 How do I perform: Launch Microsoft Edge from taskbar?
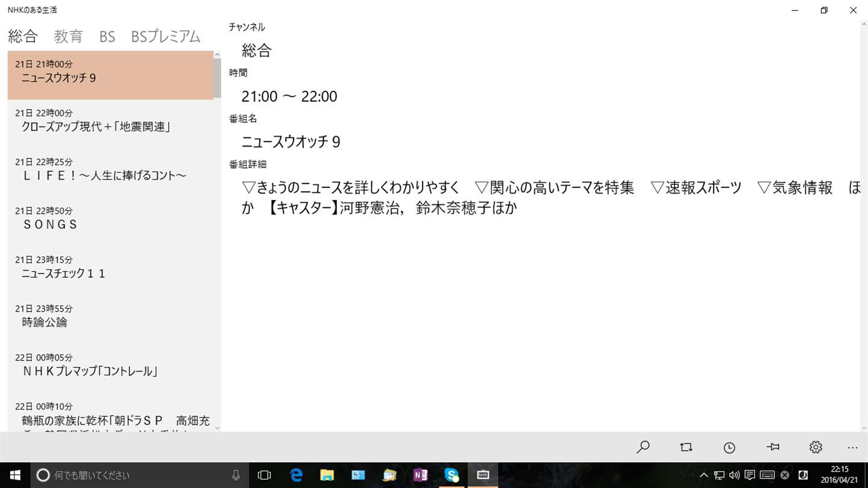pos(296,475)
